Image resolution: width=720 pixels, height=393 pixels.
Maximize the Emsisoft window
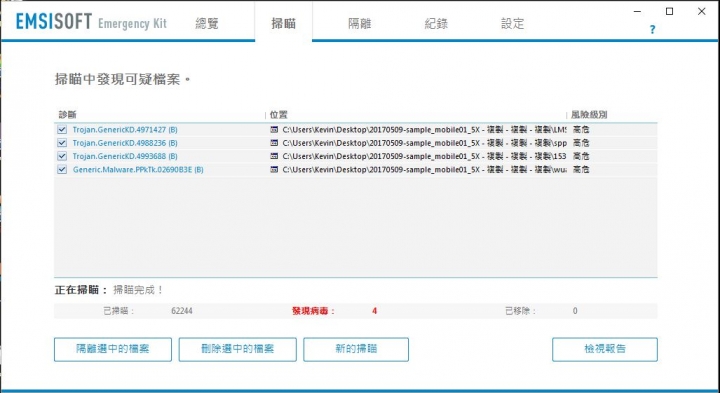pyautogui.click(x=669, y=11)
